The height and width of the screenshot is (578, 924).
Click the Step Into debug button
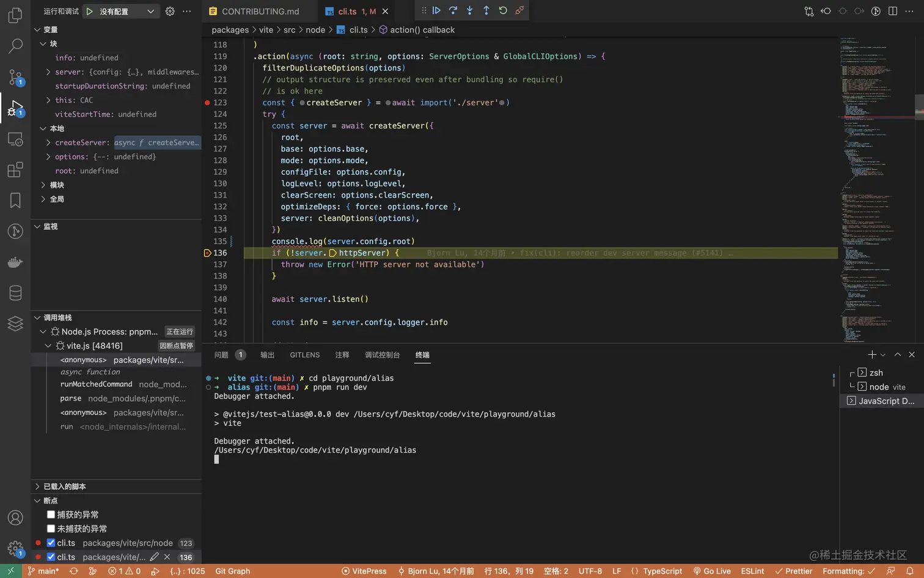pos(469,10)
